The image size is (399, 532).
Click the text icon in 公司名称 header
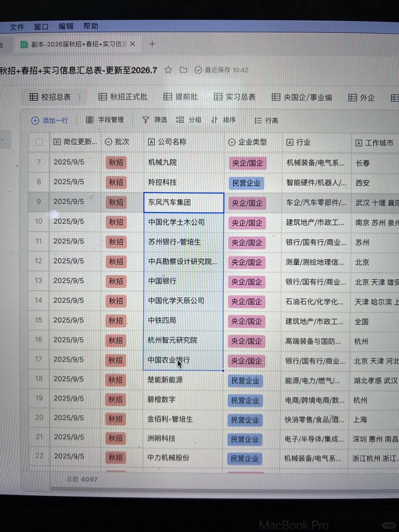pos(151,142)
